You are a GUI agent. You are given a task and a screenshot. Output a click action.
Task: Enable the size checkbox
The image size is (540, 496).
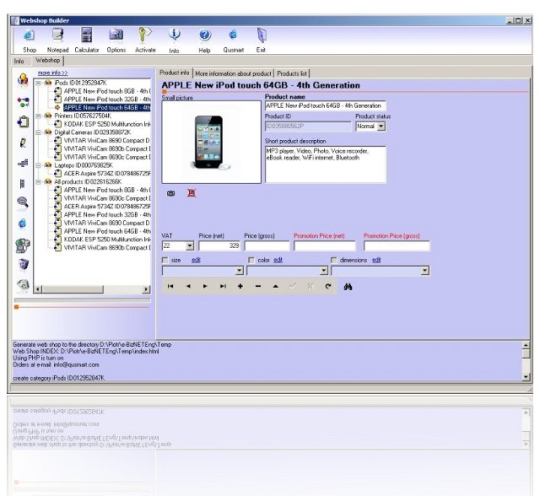pyautogui.click(x=165, y=260)
